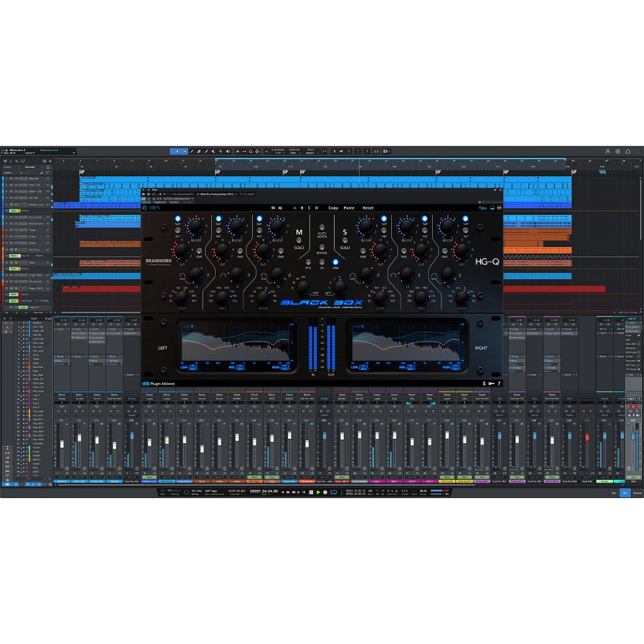Viewport: 644px width, 644px height.
Task: Open the Browse panel at bottom right
Action: (637, 492)
